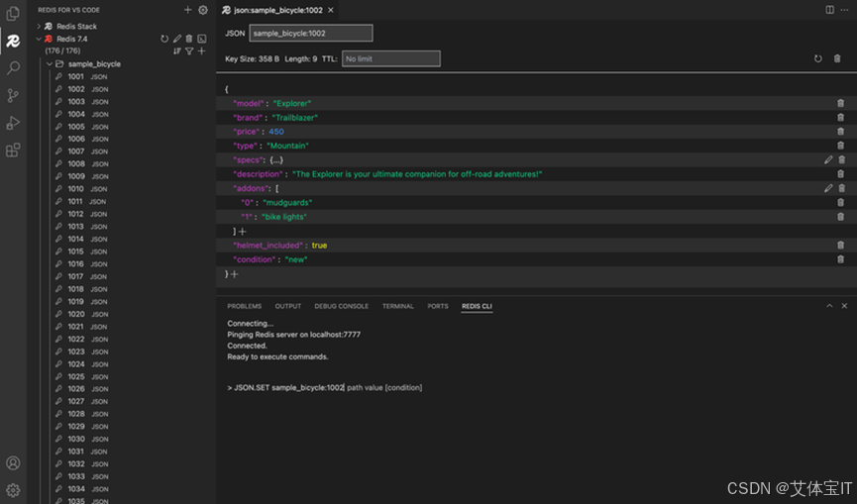Image resolution: width=857 pixels, height=504 pixels.
Task: Delete the "model" JSON field
Action: point(840,103)
